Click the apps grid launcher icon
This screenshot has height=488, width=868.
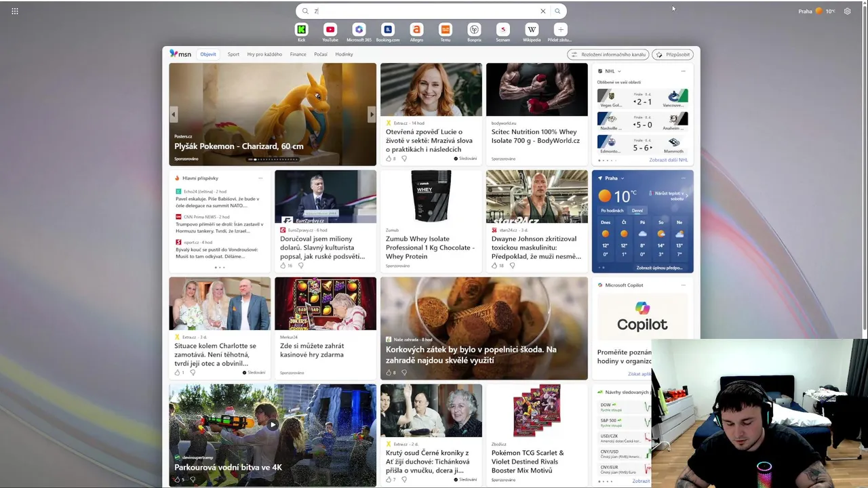tap(15, 11)
